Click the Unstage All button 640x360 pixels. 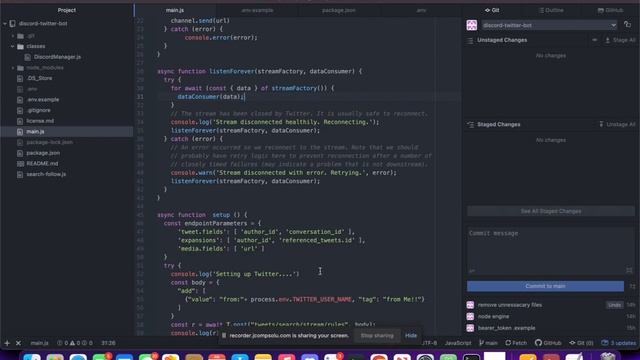[617, 124]
